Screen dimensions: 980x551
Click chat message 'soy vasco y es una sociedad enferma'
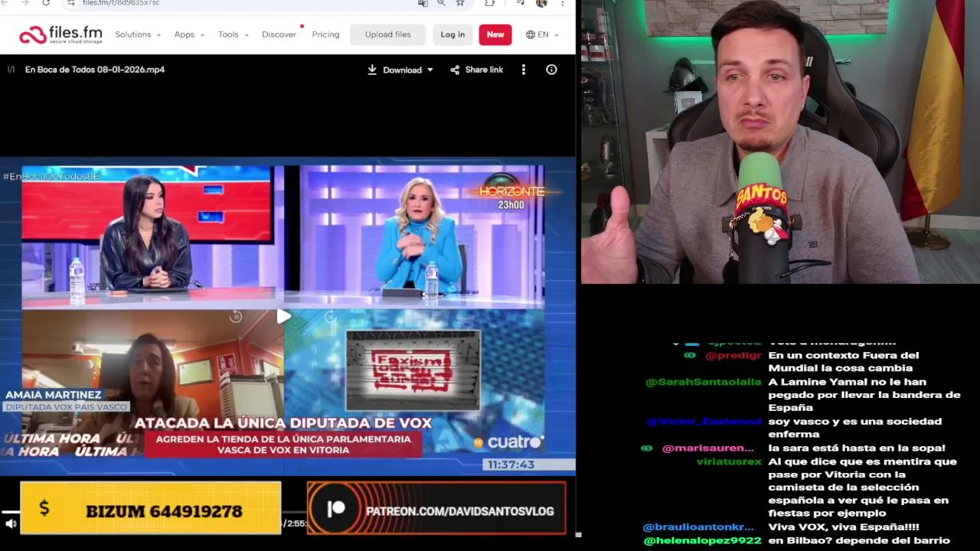[855, 428]
